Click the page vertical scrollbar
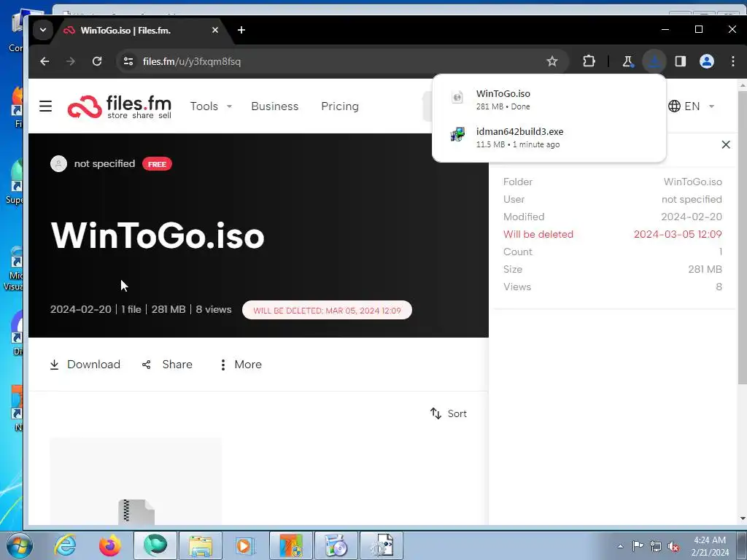Viewport: 747px width, 560px height. [x=742, y=238]
